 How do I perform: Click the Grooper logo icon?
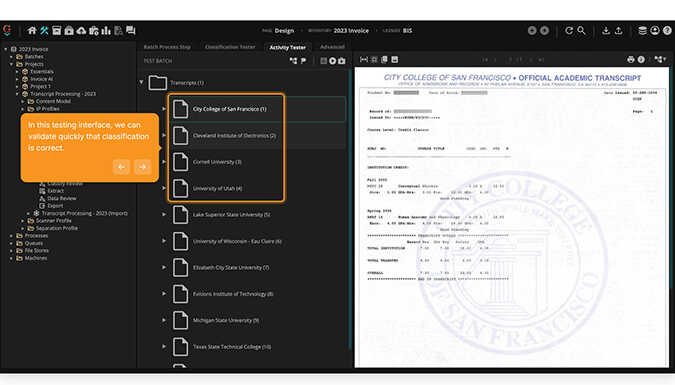point(7,30)
